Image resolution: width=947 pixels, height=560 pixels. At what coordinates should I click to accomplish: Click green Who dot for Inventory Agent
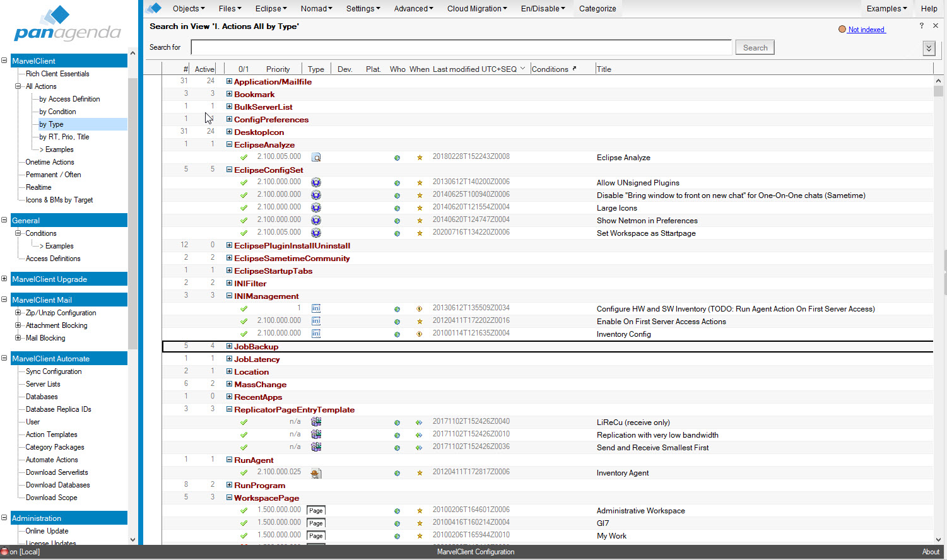click(x=397, y=473)
